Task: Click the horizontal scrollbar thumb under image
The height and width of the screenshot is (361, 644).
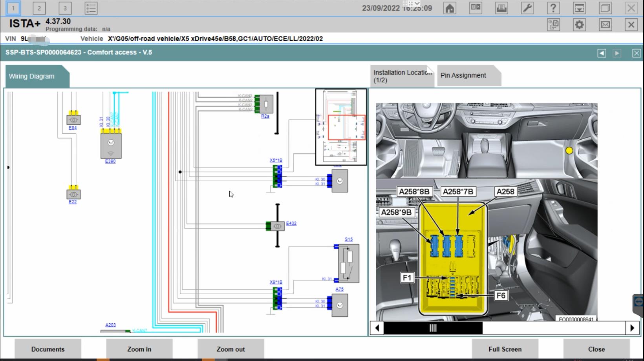Action: pos(433,328)
